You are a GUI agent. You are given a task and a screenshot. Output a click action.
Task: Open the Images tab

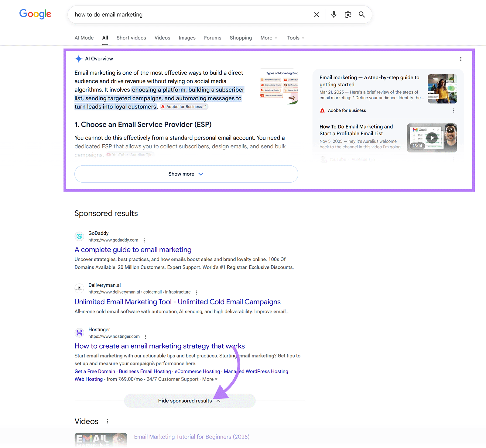187,38
